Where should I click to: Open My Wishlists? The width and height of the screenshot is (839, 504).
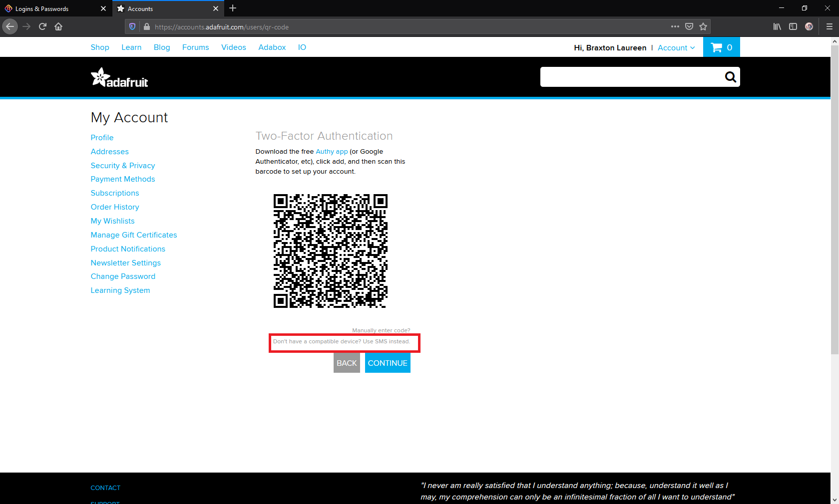(112, 221)
